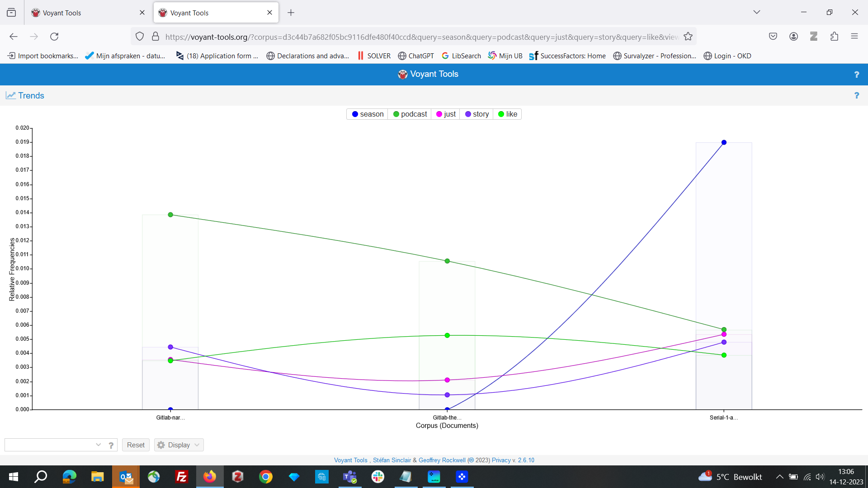Open a new browser tab
This screenshot has height=488, width=868.
291,13
